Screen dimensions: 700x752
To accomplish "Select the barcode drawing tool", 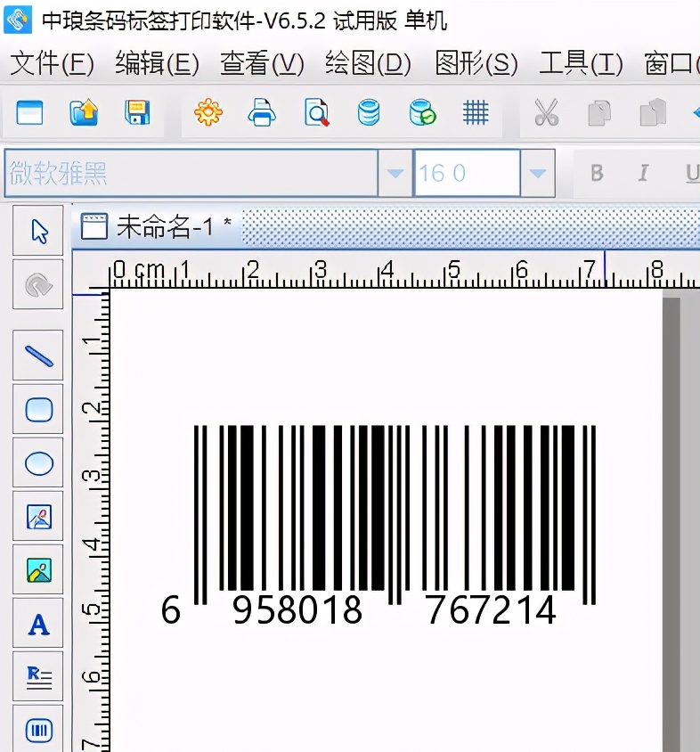I will [38, 730].
